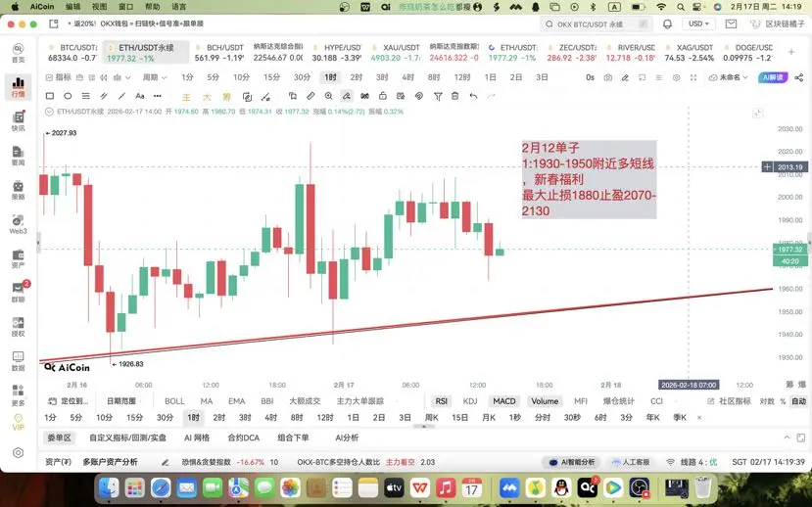Open the 未命名 layout dropdown

729,77
